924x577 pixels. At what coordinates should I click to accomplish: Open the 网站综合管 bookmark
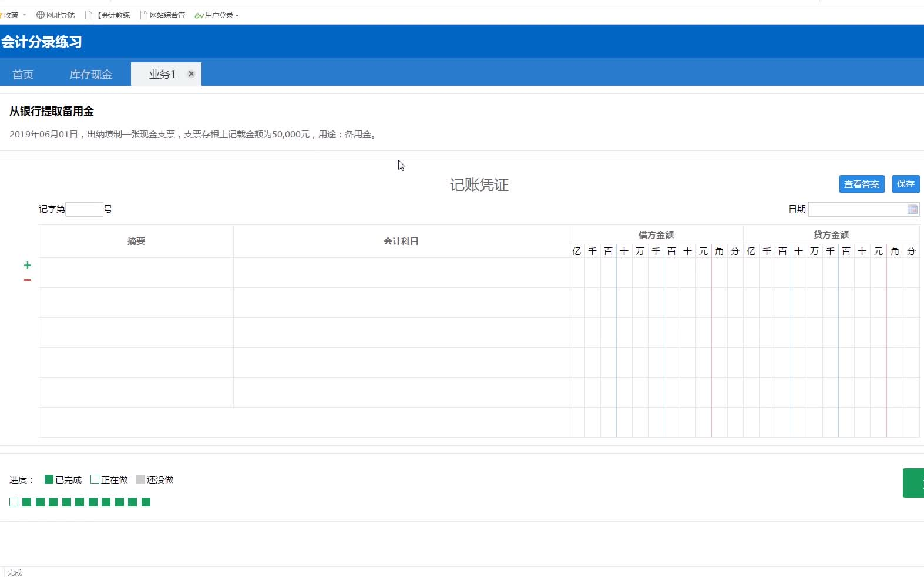[x=163, y=15]
